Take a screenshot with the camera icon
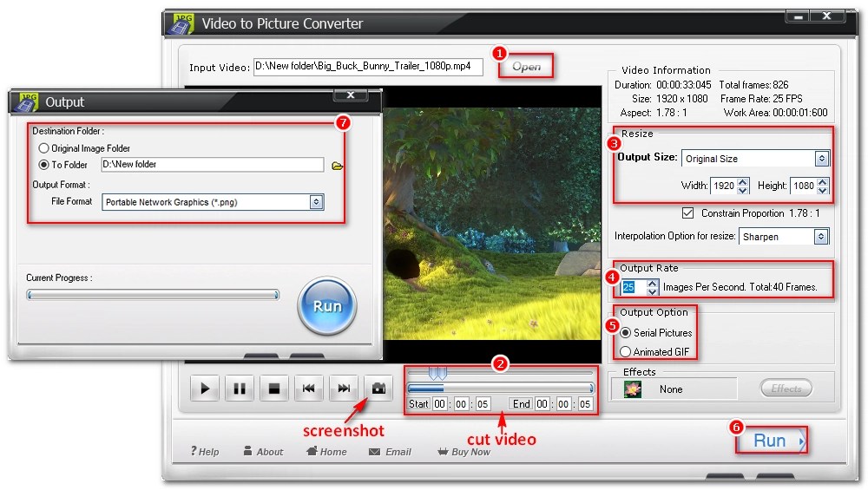The height and width of the screenshot is (490, 868). coord(378,389)
